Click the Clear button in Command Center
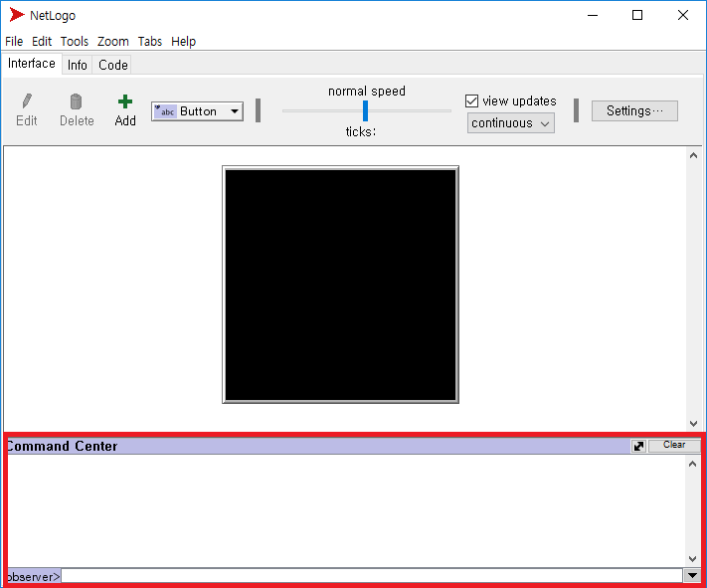The image size is (707, 588). [674, 445]
